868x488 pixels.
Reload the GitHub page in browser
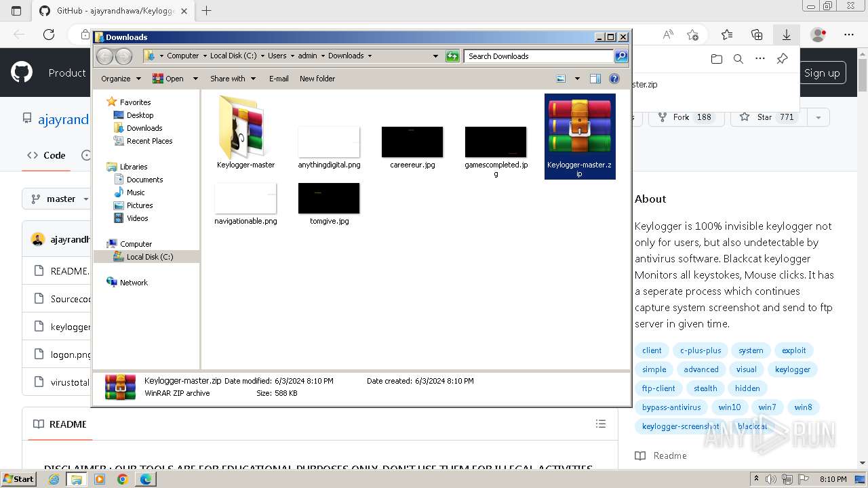49,35
